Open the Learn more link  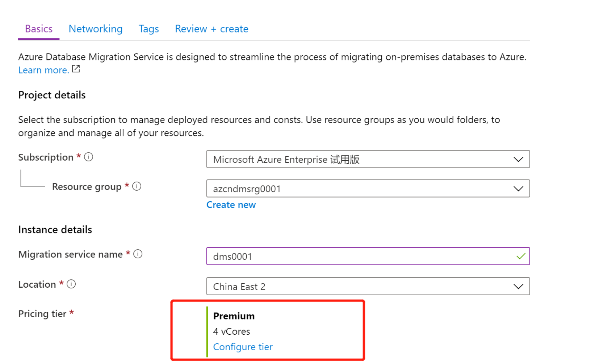tap(43, 70)
